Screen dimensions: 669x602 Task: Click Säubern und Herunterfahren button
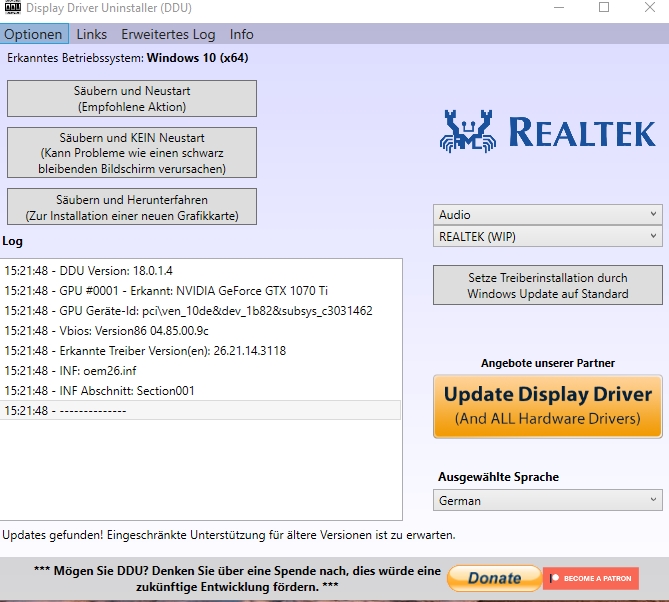click(x=132, y=207)
